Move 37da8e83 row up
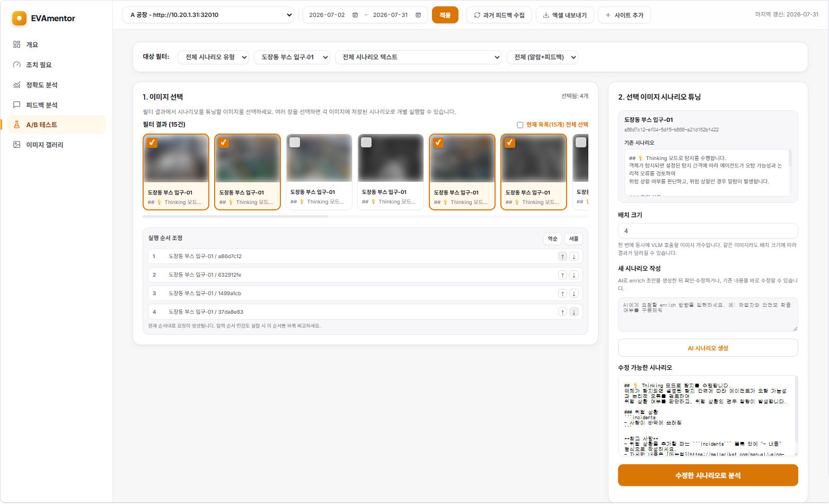This screenshot has width=829, height=504. pyautogui.click(x=562, y=312)
